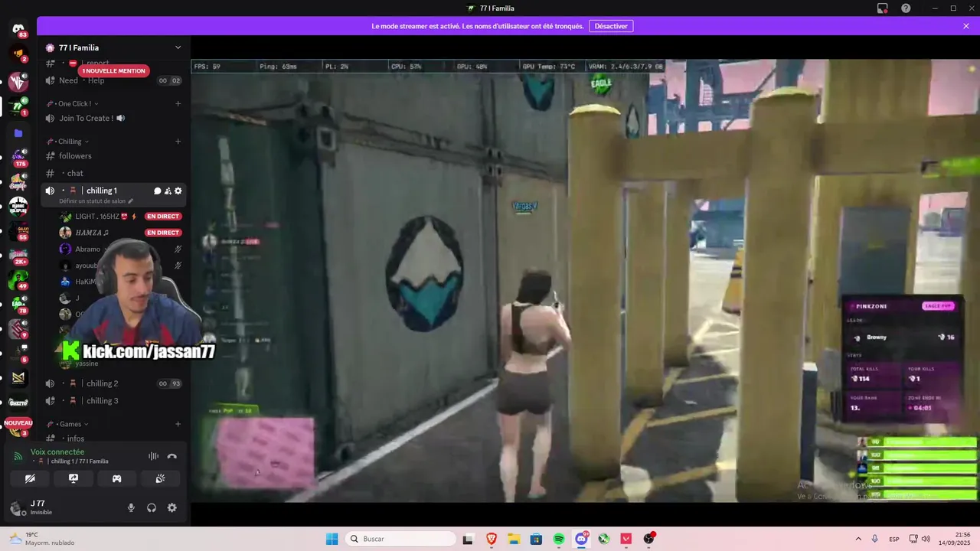Image resolution: width=980 pixels, height=551 pixels.
Task: Open the main stream video view
Action: (x=585, y=281)
